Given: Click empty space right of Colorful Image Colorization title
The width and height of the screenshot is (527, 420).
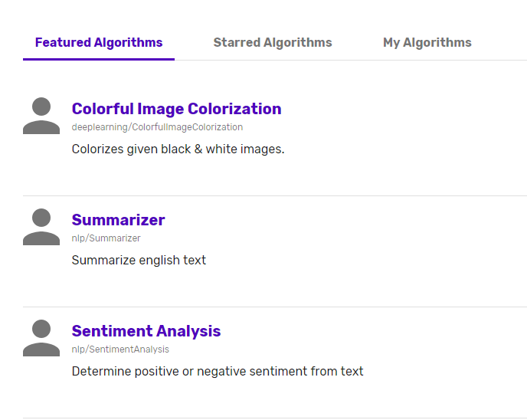Looking at the screenshot, I should coord(404,109).
